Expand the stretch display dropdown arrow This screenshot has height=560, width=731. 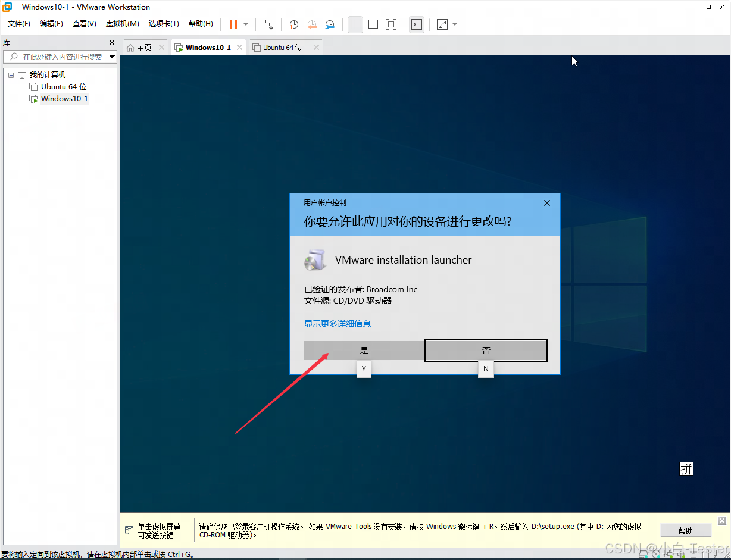(455, 24)
